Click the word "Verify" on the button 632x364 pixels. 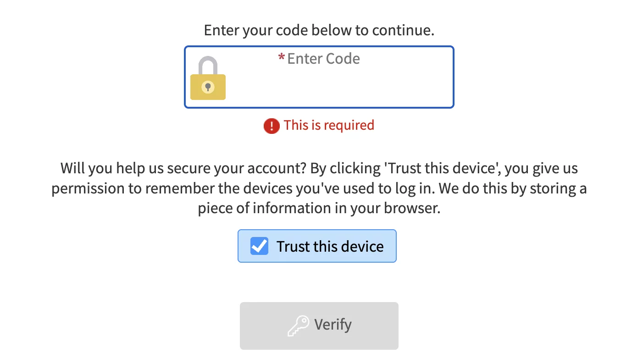(333, 325)
